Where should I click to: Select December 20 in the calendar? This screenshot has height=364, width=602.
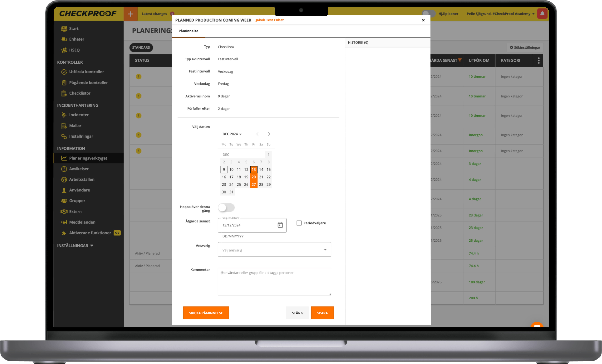point(253,177)
